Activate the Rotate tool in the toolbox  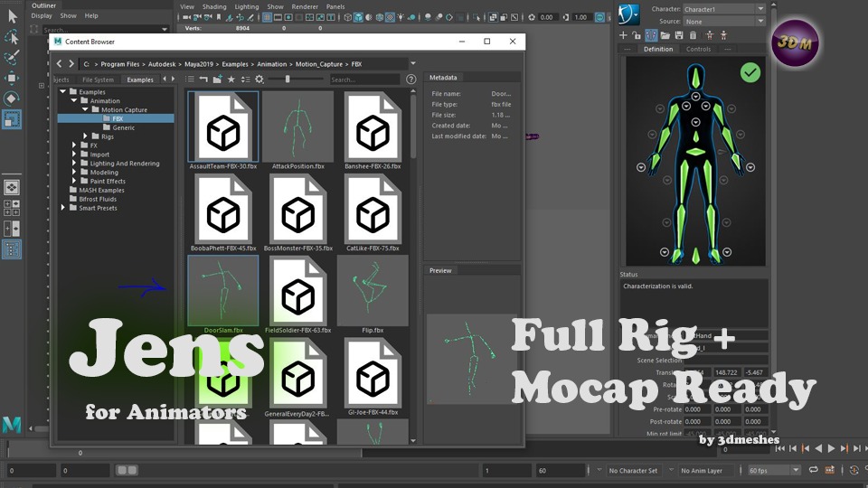(12, 99)
